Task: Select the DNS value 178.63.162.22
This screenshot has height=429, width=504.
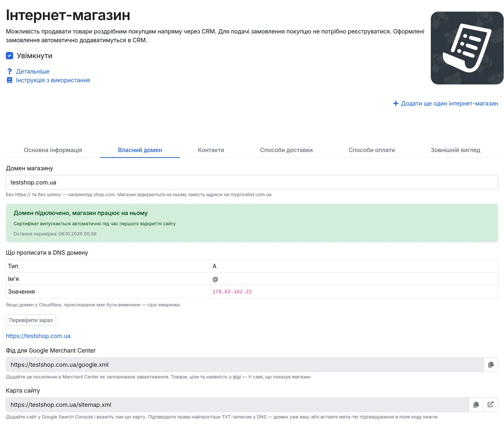Action: [x=232, y=292]
